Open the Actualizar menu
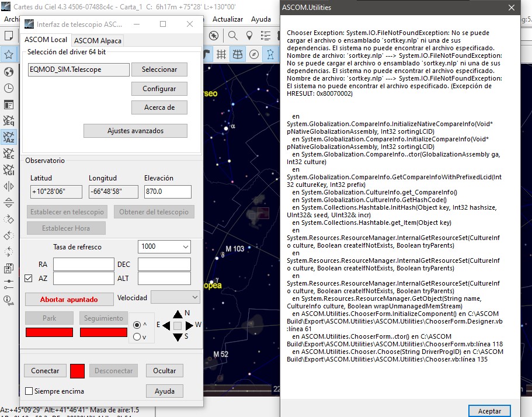 (228, 19)
